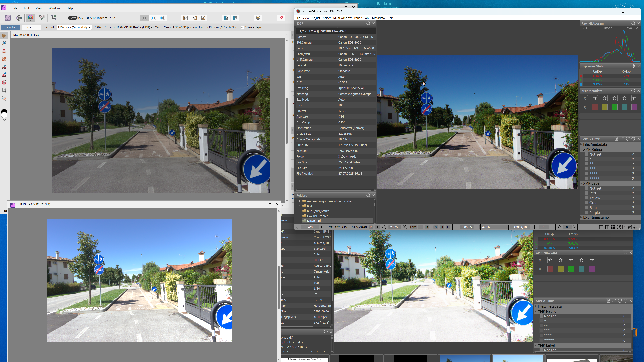This screenshot has height=362, width=644.
Task: Open the Output RAW Layer dropdown
Action: click(x=74, y=27)
